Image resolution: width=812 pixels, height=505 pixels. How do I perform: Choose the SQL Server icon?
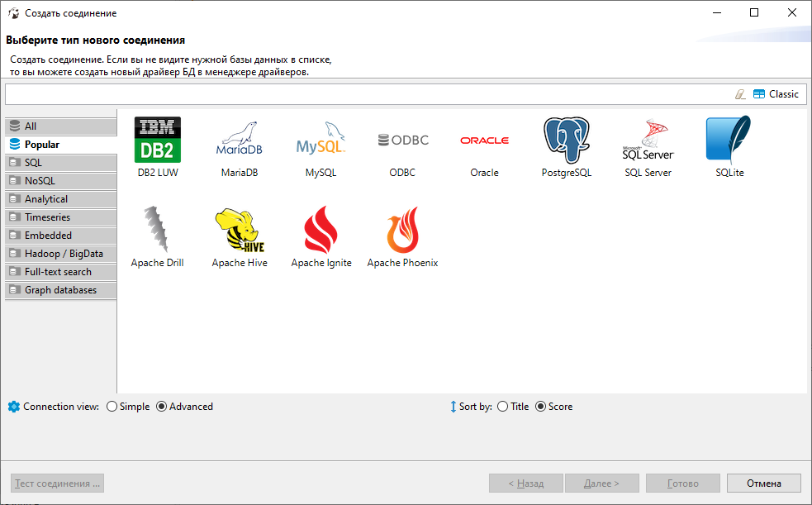(x=648, y=141)
